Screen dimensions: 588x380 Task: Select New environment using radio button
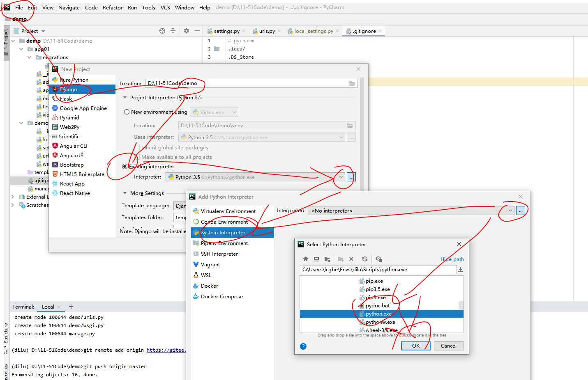pyautogui.click(x=127, y=112)
